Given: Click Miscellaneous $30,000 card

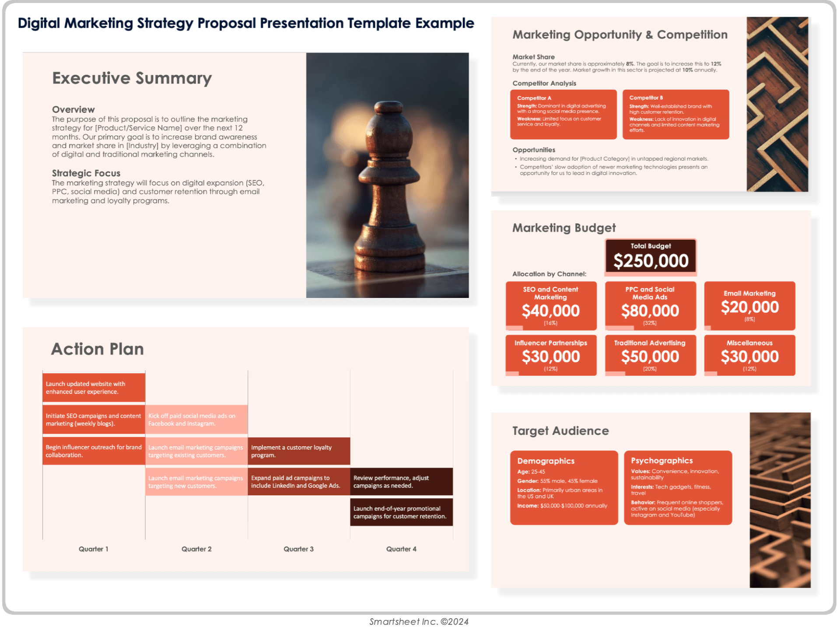Looking at the screenshot, I should click(750, 355).
